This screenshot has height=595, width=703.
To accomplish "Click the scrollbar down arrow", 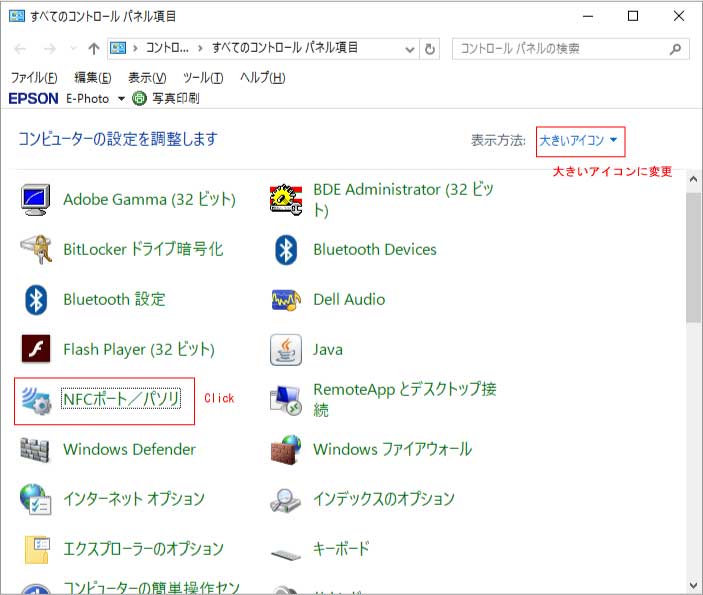I will point(693,585).
